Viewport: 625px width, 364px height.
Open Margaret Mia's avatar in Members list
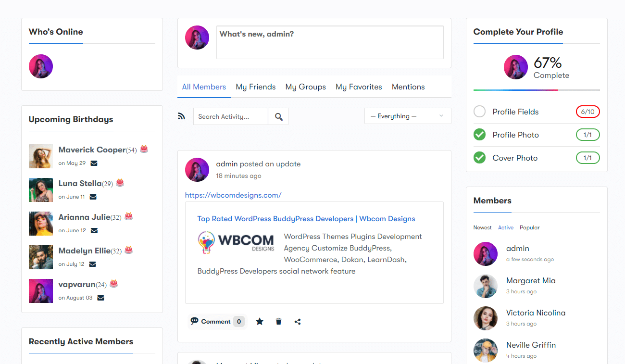click(486, 286)
